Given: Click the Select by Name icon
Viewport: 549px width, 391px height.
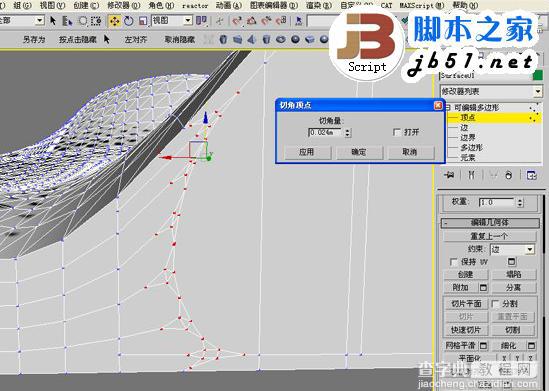Looking at the screenshot, I should coord(67,21).
